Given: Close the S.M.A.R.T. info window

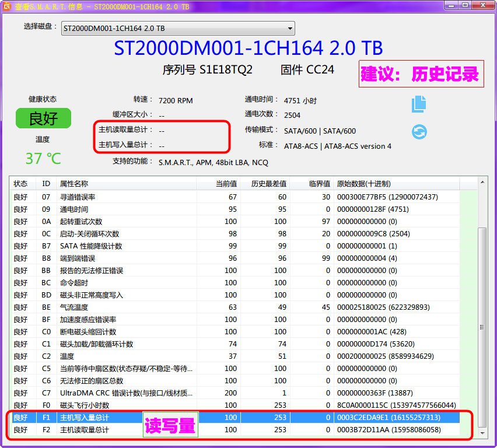Looking at the screenshot, I should pos(483,5).
